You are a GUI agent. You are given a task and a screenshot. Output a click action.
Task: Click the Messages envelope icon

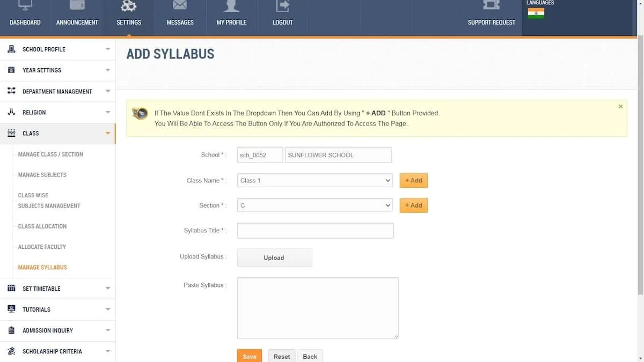coord(180,5)
